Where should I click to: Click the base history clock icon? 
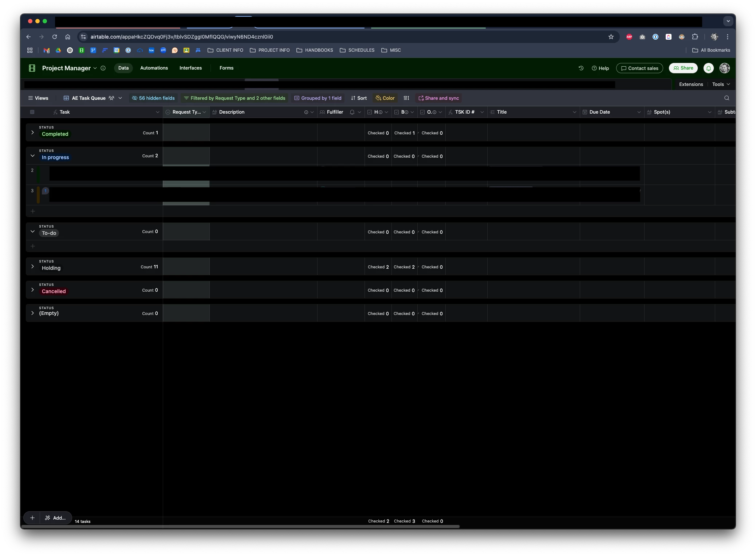(x=581, y=68)
